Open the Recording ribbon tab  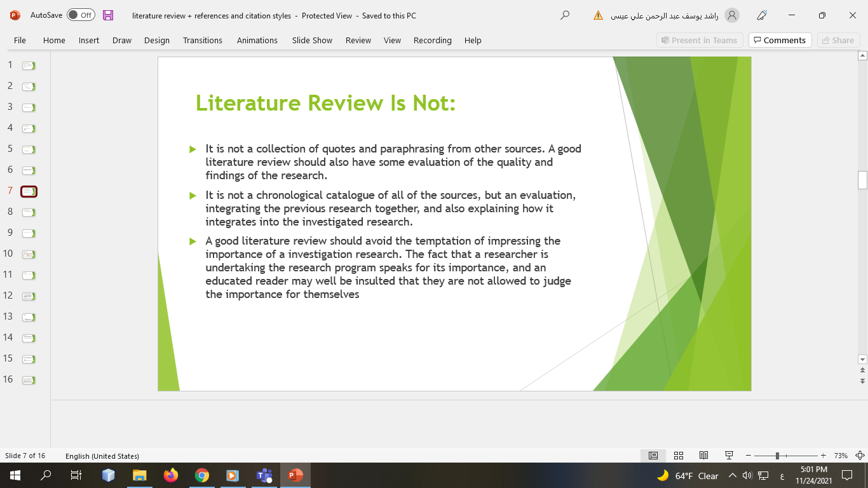click(432, 40)
